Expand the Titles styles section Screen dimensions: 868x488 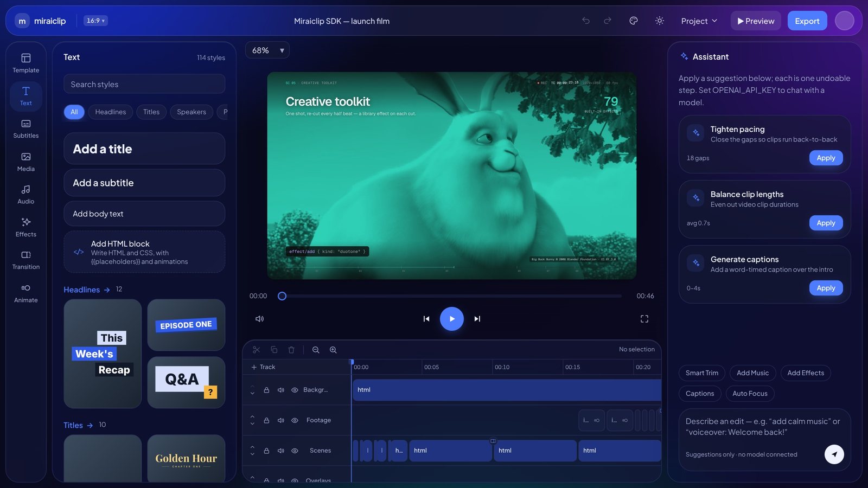(x=78, y=425)
